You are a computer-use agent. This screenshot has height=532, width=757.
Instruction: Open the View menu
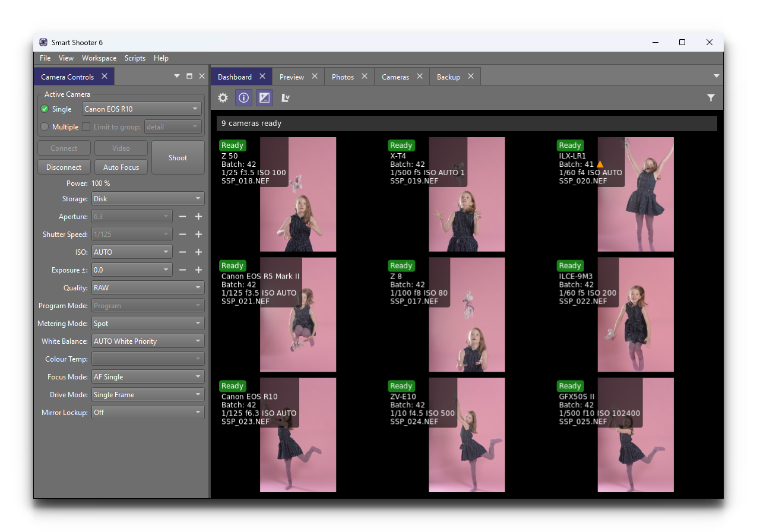click(66, 58)
